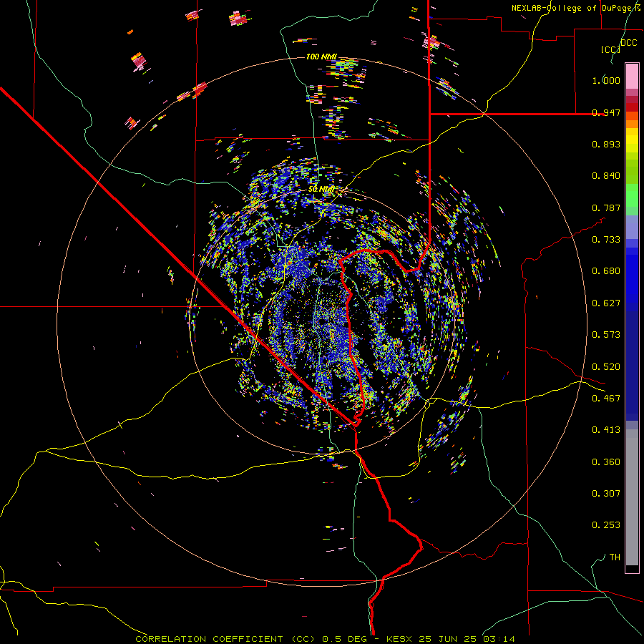The image size is (644, 644).
Task: Click the 0.840 legend value
Action: [x=606, y=175]
